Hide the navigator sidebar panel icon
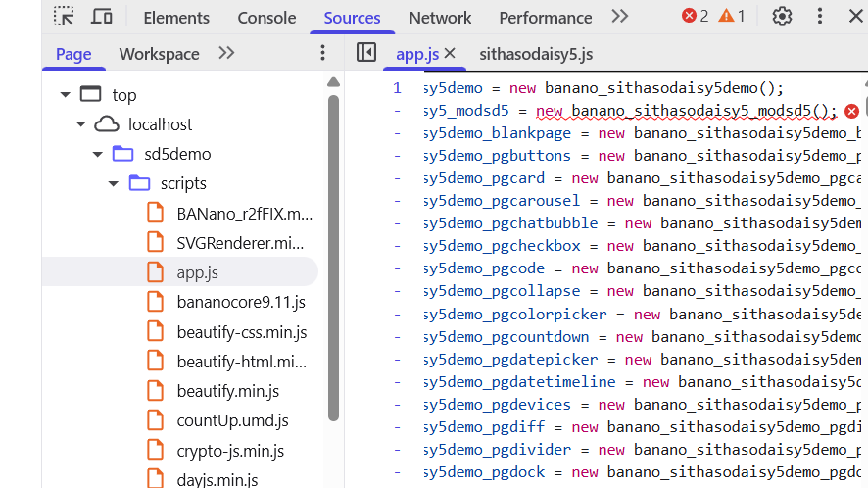Screen dimensions: 868x488 pos(366,53)
